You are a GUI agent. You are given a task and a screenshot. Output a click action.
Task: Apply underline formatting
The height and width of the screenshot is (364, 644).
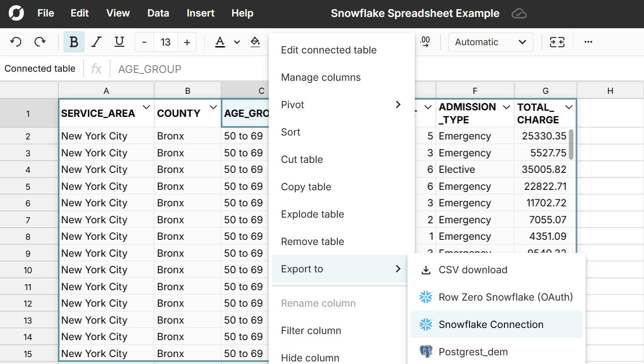[x=119, y=42]
